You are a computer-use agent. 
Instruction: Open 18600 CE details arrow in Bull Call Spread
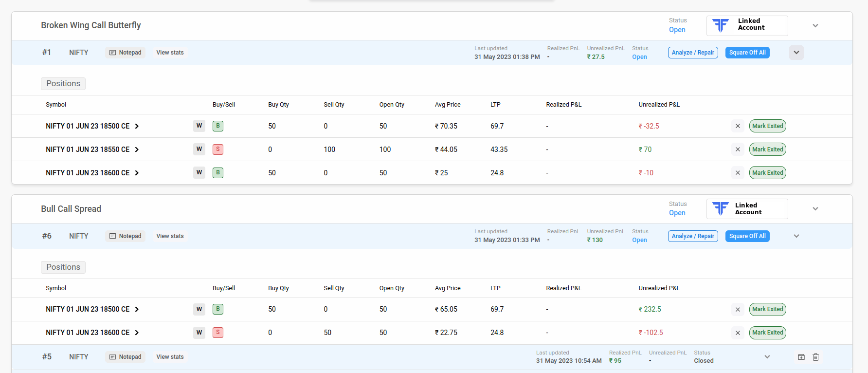tap(137, 333)
